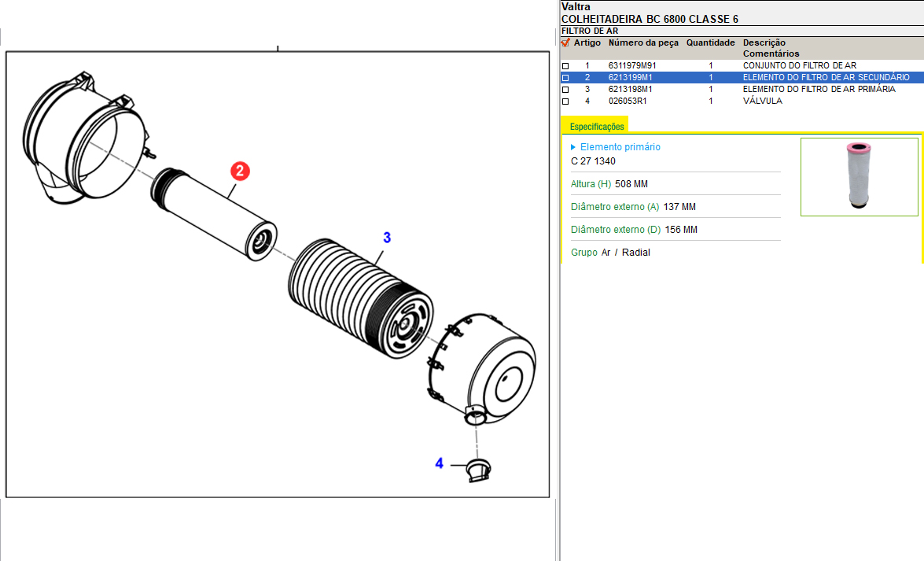924x561 pixels.
Task: Open the filter element photo thumbnail
Action: coord(859,176)
